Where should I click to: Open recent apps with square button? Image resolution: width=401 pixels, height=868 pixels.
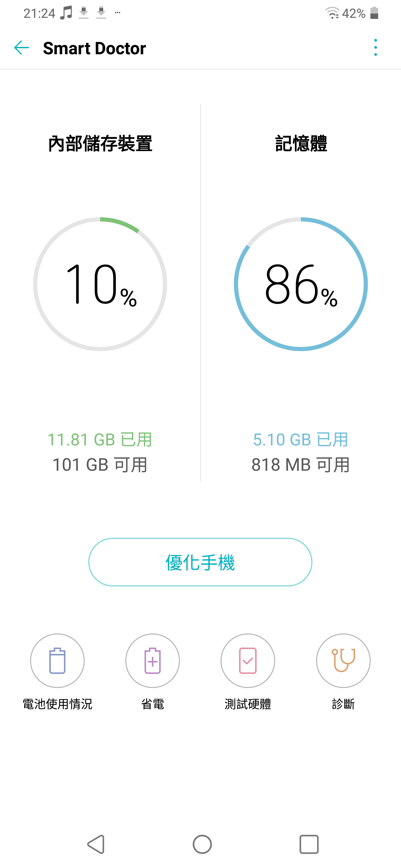click(x=309, y=844)
